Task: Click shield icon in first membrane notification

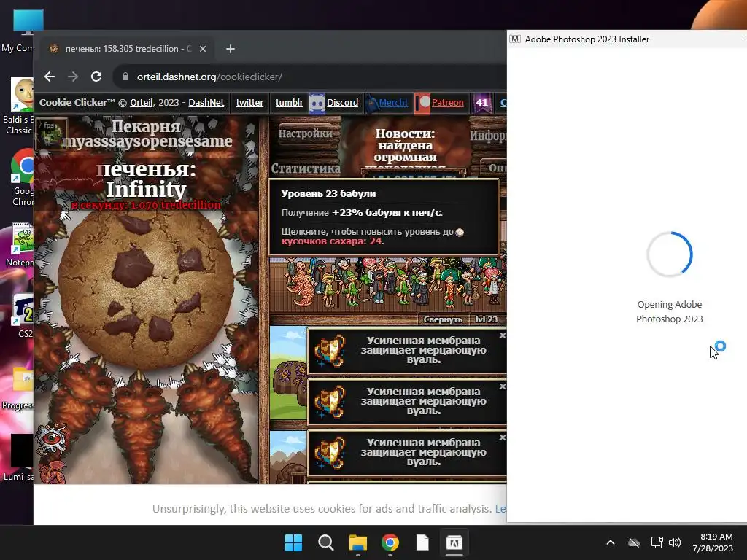Action: tap(330, 351)
